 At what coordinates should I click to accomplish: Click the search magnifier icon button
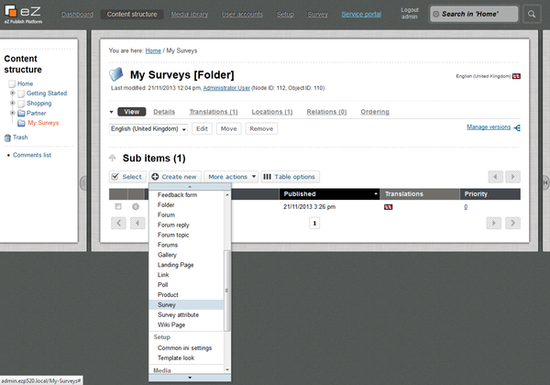click(x=531, y=14)
